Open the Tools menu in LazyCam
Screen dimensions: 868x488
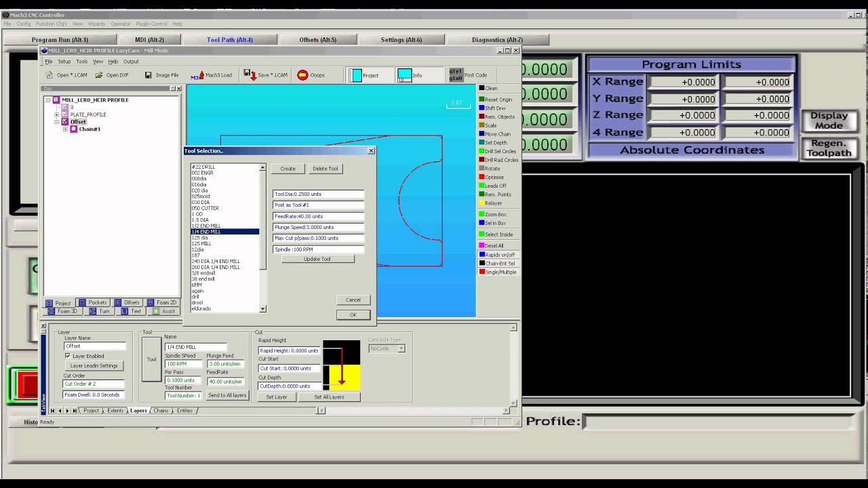[81, 62]
